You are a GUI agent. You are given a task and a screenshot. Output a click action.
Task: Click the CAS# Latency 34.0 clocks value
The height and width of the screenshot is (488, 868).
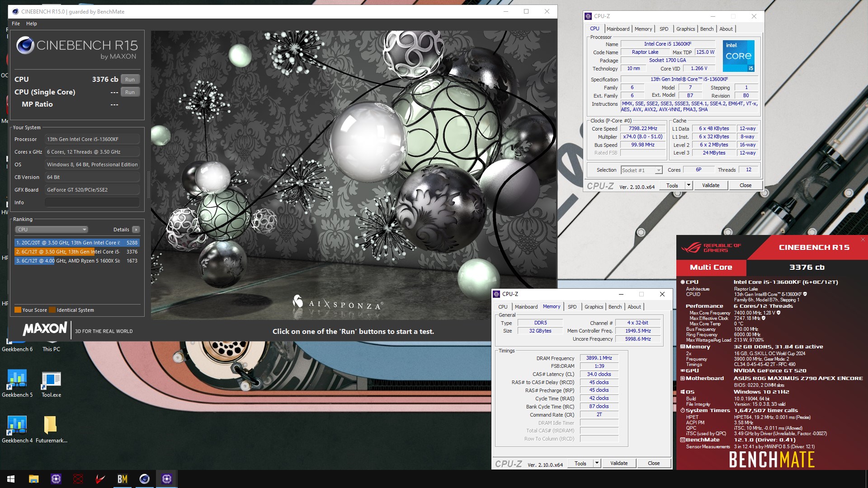599,374
